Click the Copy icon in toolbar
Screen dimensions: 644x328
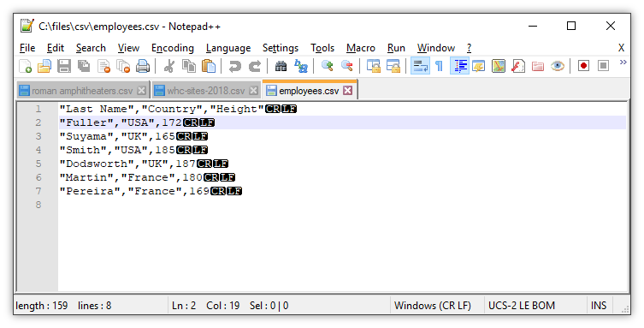189,66
